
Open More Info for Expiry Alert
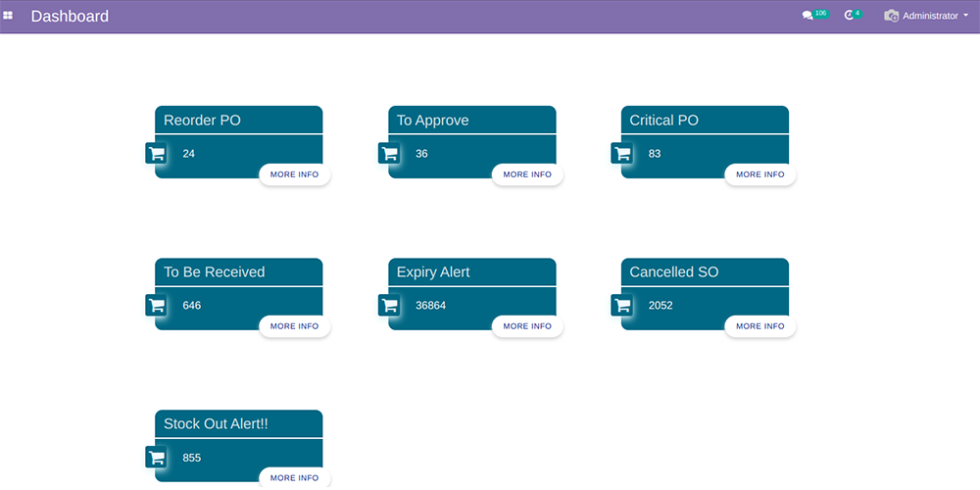(x=527, y=326)
